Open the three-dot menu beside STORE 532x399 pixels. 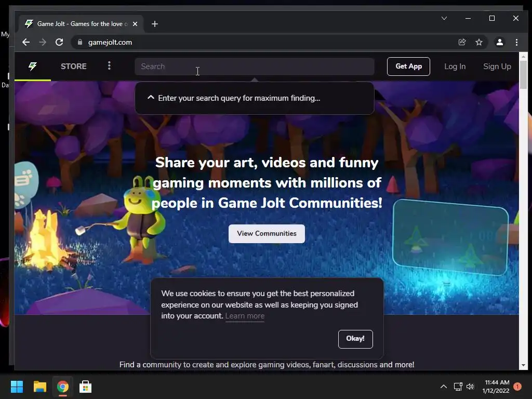(x=109, y=65)
